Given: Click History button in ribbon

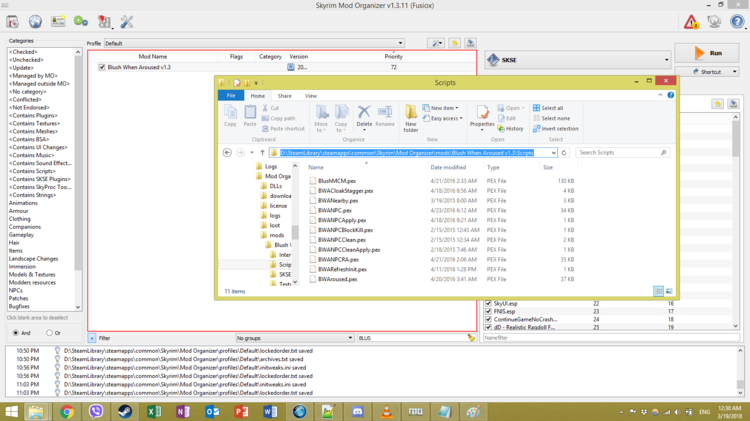Looking at the screenshot, I should click(510, 129).
